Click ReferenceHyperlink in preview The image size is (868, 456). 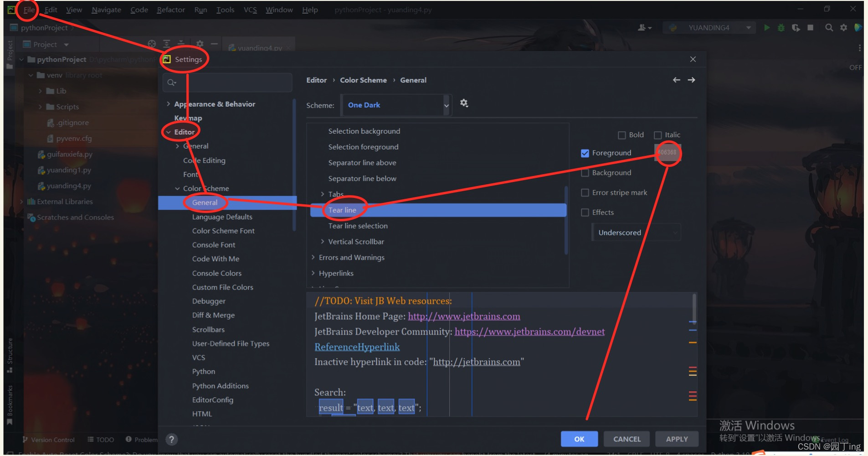[x=357, y=347]
